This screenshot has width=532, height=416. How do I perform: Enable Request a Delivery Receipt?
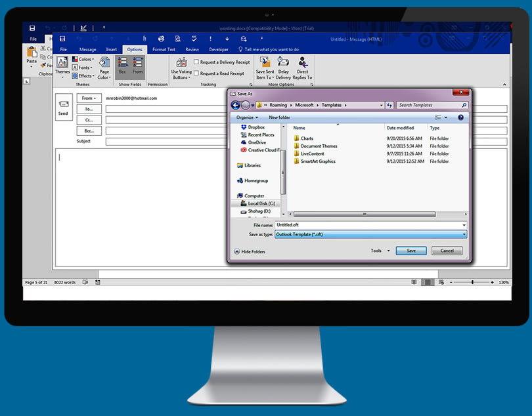[196, 62]
